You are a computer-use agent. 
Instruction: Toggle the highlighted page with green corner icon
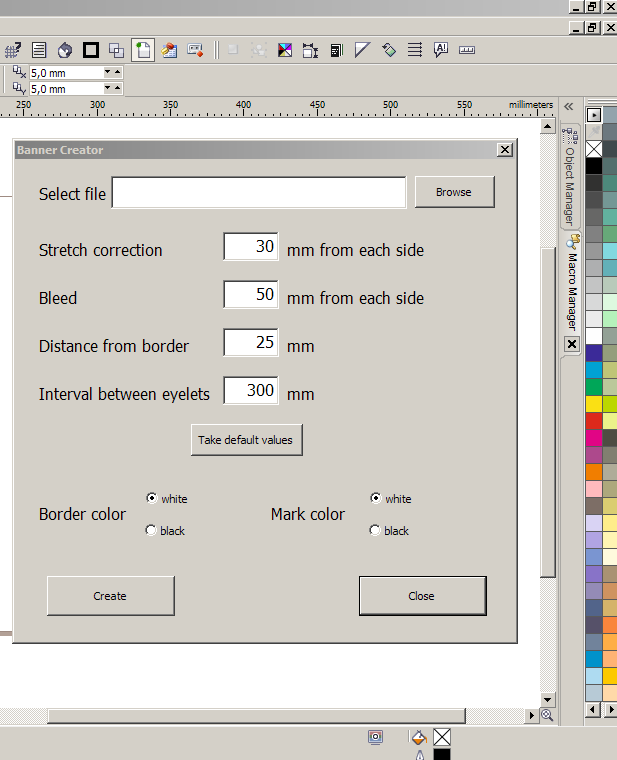click(x=143, y=50)
